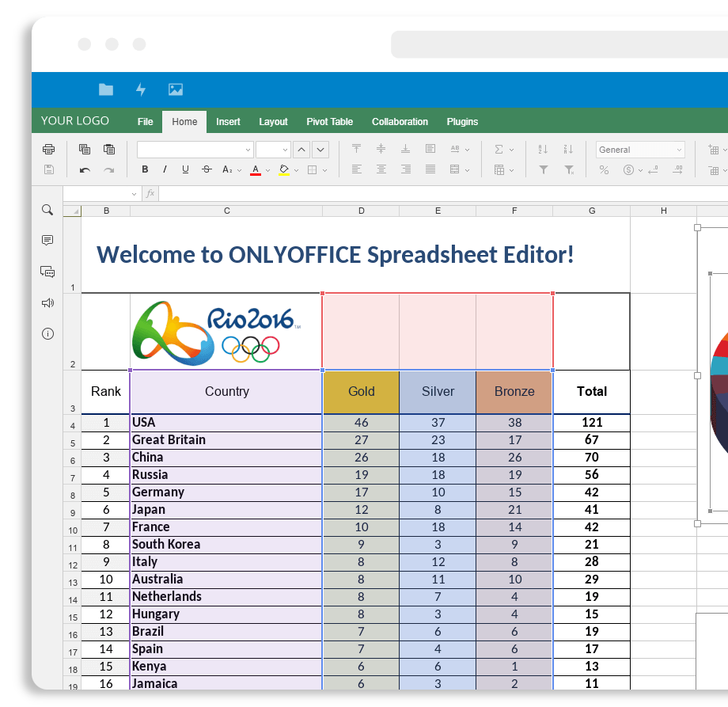This screenshot has width=728, height=707.
Task: Click the currency style icon
Action: [x=628, y=170]
